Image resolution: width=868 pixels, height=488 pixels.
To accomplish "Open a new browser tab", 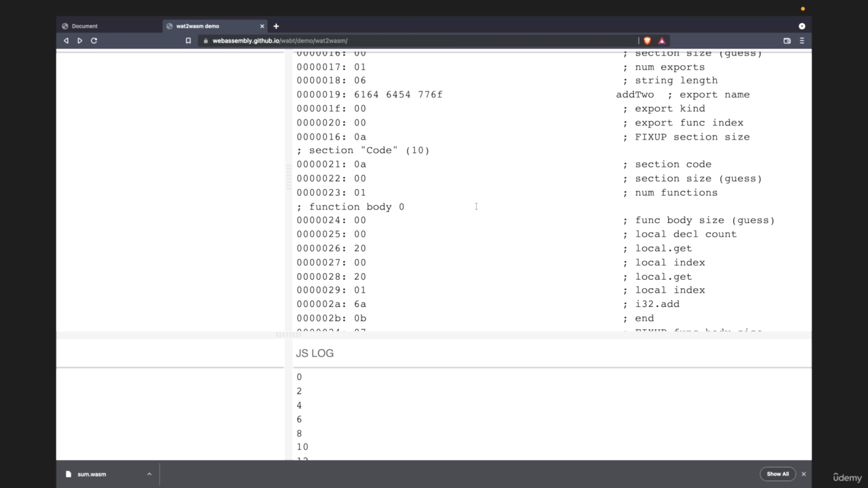I will [x=276, y=26].
